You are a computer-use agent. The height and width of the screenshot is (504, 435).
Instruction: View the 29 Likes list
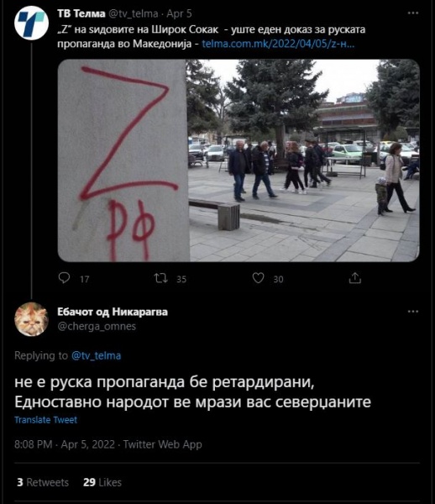pyautogui.click(x=102, y=482)
